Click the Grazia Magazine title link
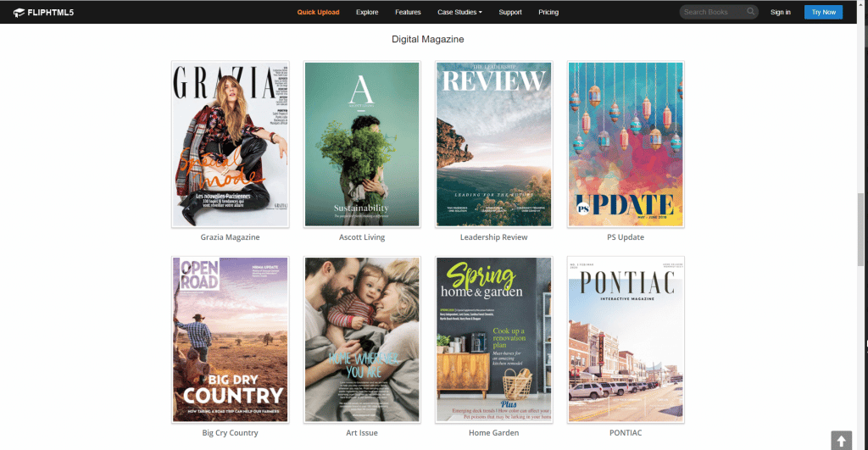This screenshot has width=868, height=450. click(231, 237)
